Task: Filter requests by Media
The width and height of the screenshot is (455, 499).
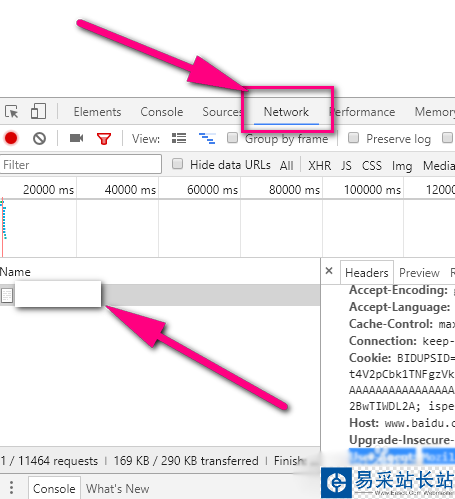Action: [x=439, y=165]
